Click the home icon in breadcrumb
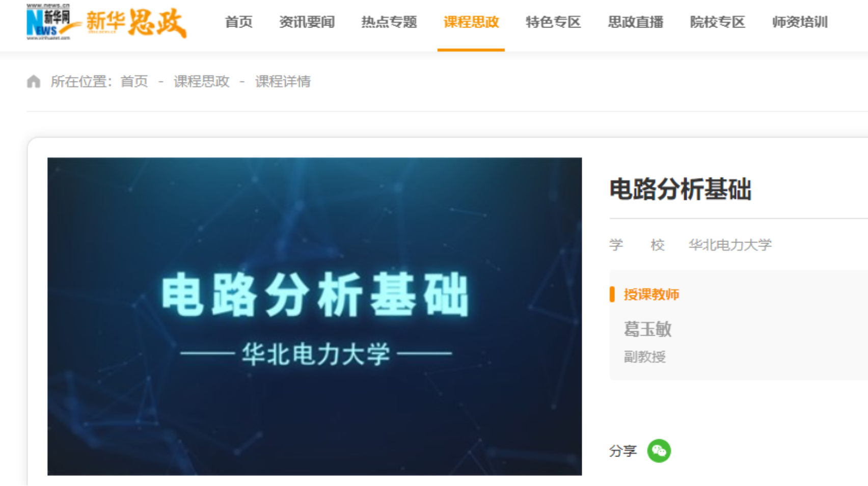This screenshot has height=486, width=868. pyautogui.click(x=34, y=82)
